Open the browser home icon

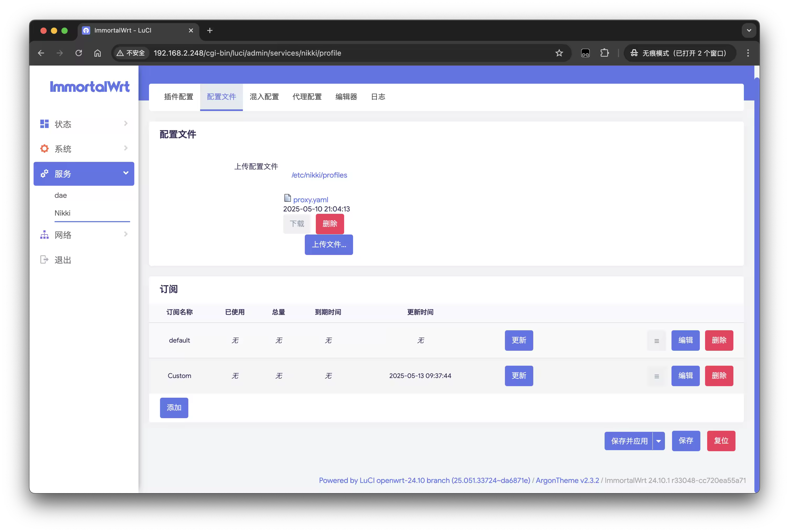98,53
